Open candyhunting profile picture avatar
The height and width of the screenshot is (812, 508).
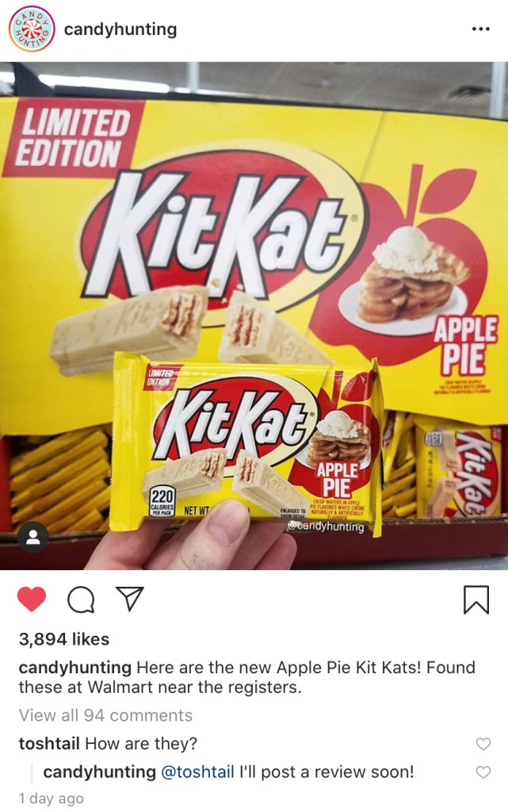[32, 29]
